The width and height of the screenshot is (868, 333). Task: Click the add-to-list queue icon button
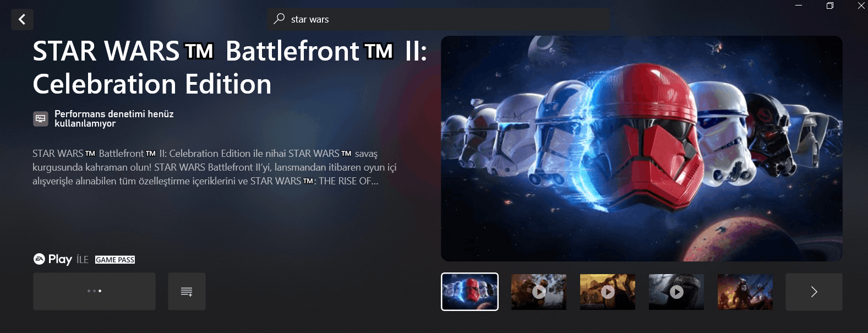point(187,291)
